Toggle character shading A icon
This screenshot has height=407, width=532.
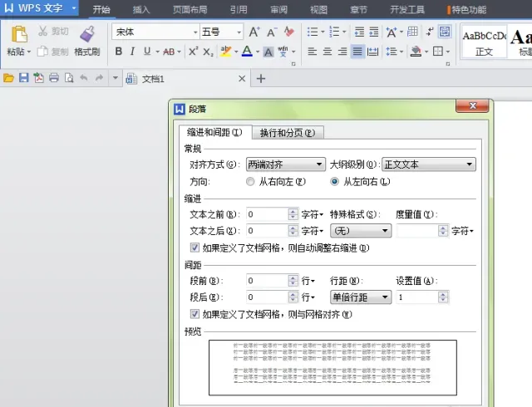point(268,51)
